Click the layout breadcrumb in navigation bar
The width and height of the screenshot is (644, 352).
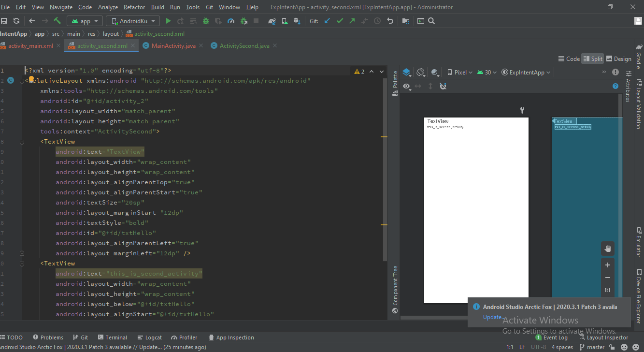[x=111, y=34]
